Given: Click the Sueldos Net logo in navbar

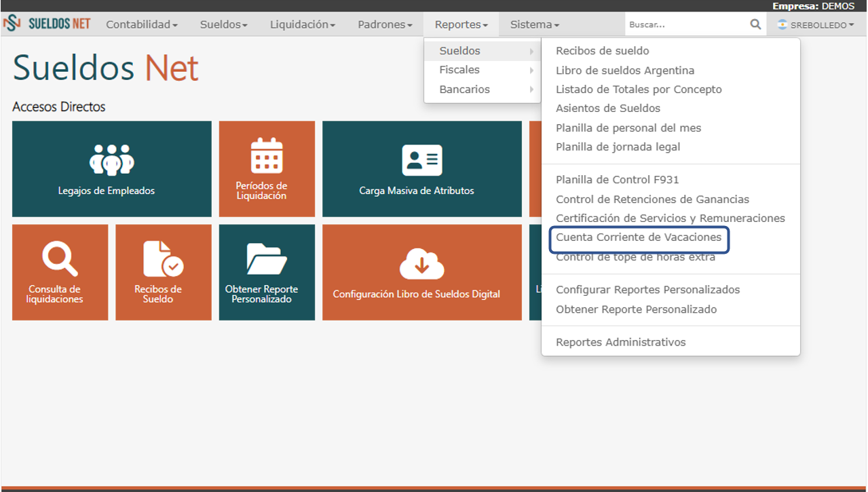Looking at the screenshot, I should [x=46, y=24].
